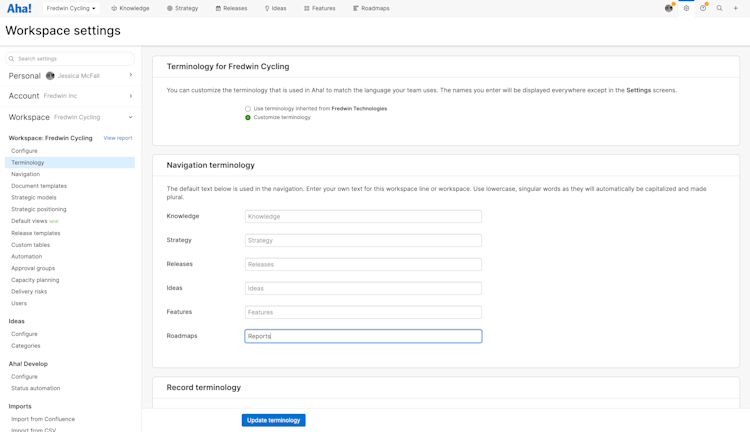Viewport: 750px width, 432px height.
Task: Click the search magnifier icon in top bar
Action: pyautogui.click(x=719, y=8)
